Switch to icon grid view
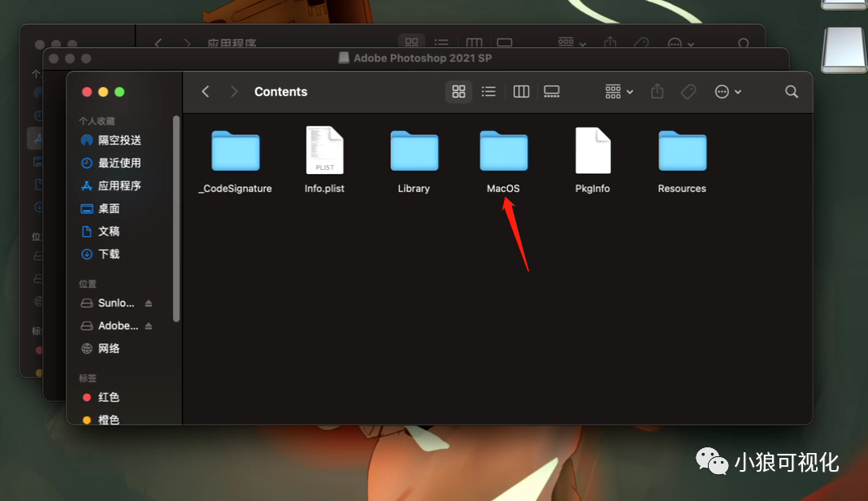The height and width of the screenshot is (501, 868). [x=458, y=91]
